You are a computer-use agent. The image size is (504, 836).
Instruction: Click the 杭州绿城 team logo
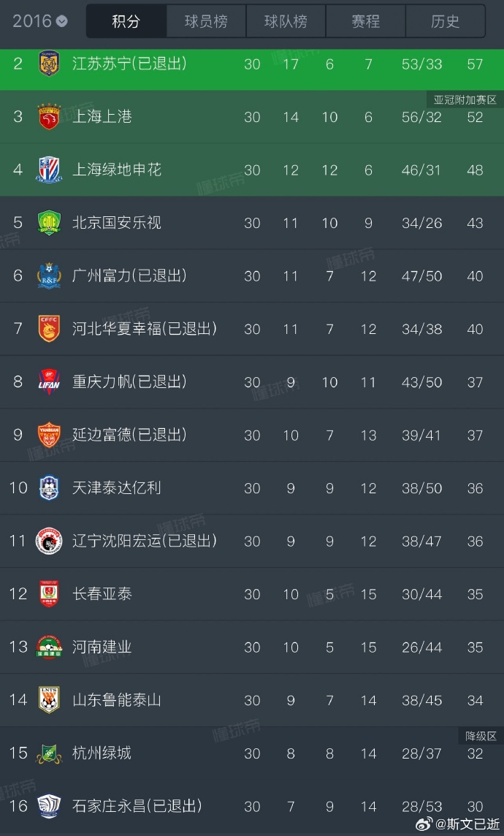(x=49, y=753)
